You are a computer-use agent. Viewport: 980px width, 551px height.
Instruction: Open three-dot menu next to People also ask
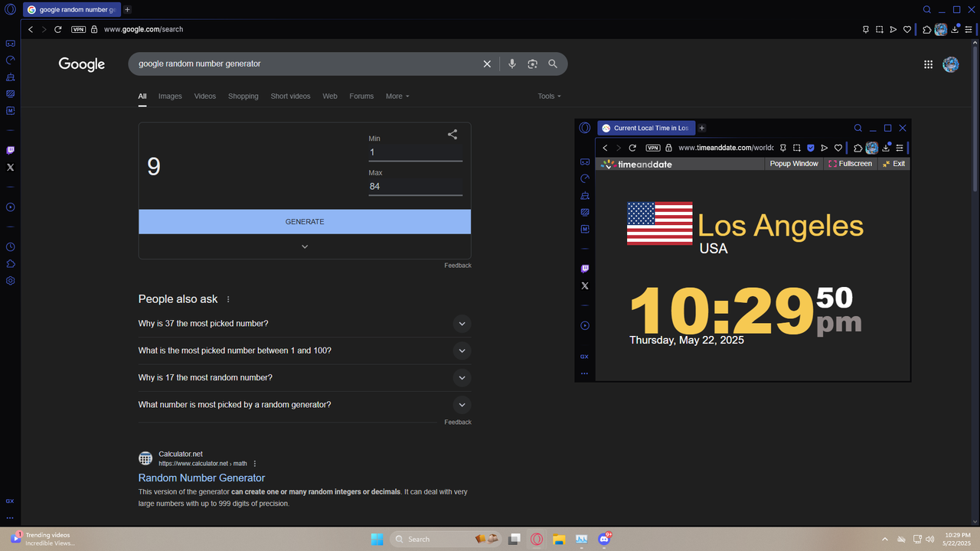pos(228,299)
